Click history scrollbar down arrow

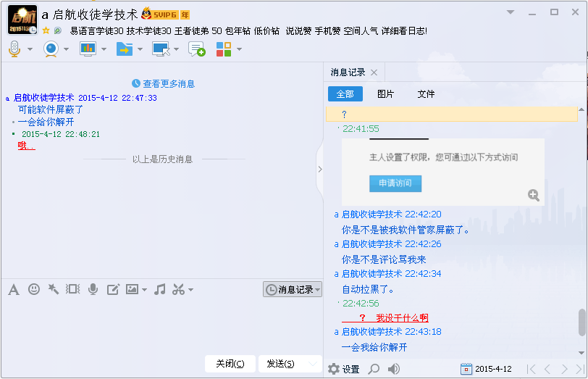581,353
